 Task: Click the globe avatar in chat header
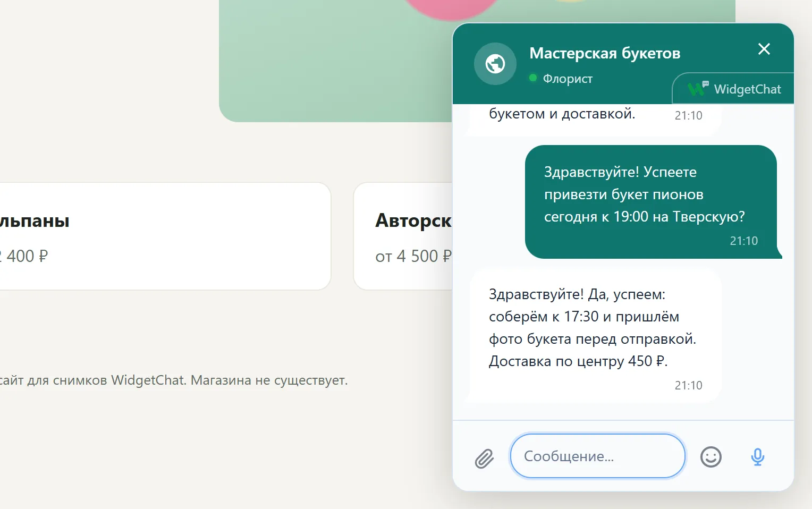coord(495,64)
